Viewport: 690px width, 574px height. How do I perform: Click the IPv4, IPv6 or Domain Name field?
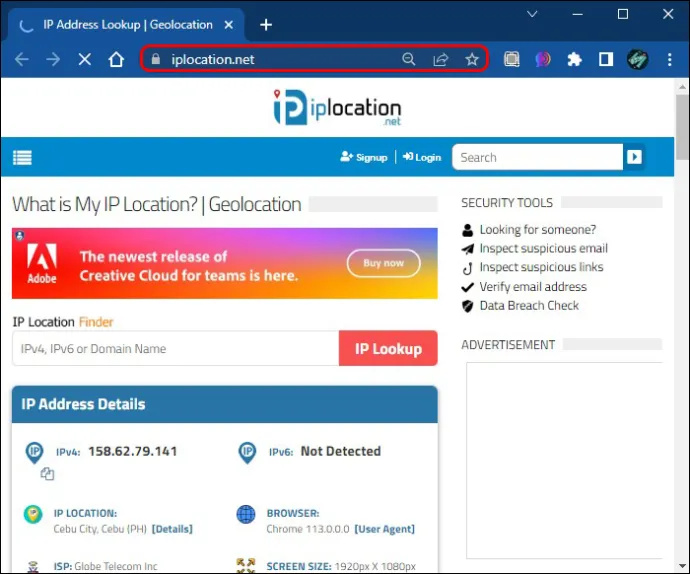pyautogui.click(x=176, y=348)
